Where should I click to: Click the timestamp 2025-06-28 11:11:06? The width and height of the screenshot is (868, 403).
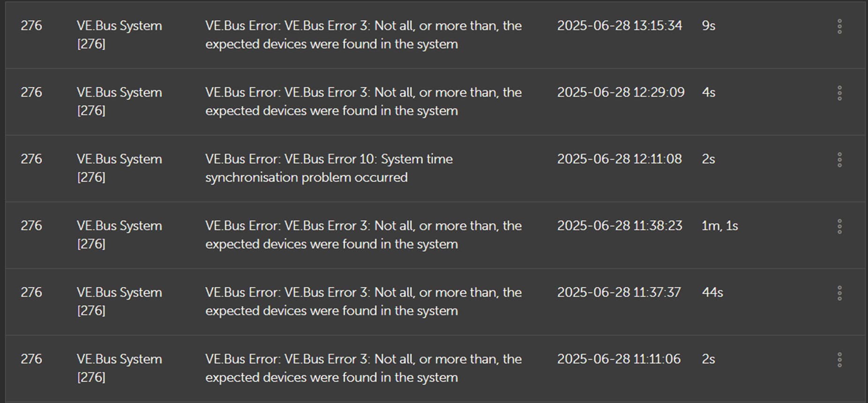(619, 359)
